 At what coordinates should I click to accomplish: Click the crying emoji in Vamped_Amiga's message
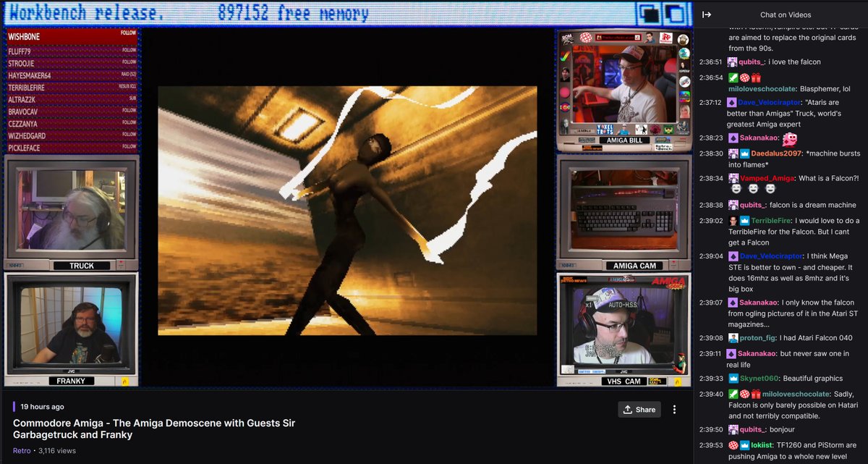pyautogui.click(x=737, y=188)
